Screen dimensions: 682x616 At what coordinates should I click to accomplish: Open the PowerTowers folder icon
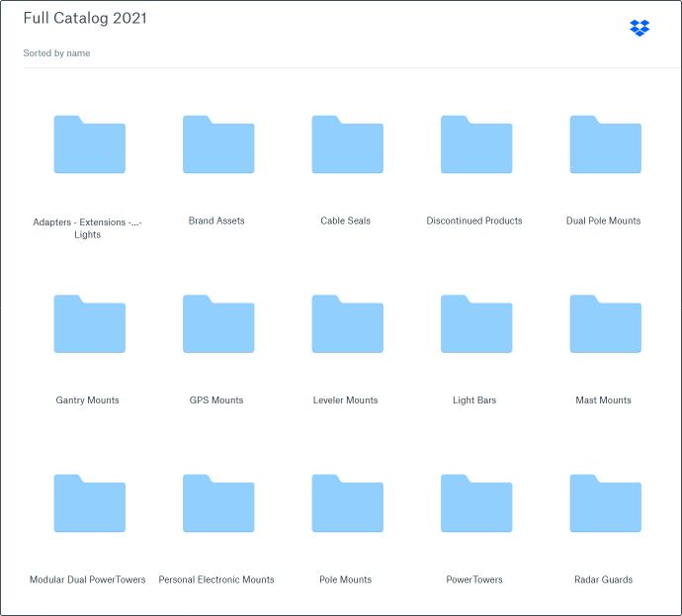point(475,504)
